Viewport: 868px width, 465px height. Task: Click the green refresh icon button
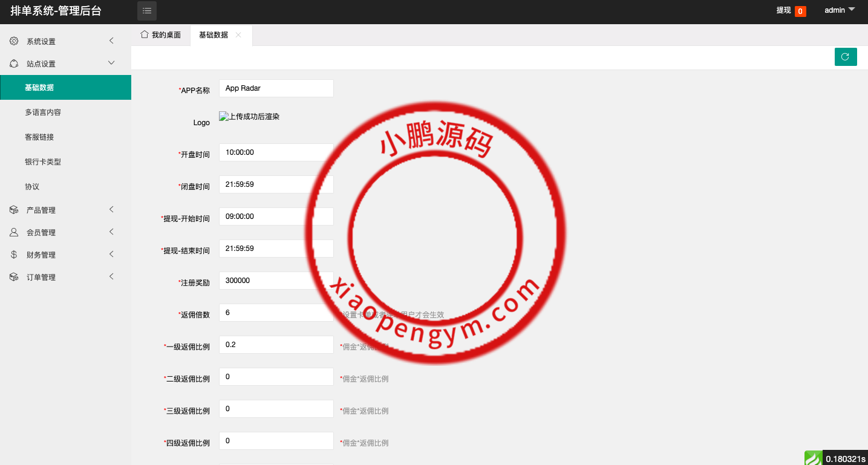845,57
